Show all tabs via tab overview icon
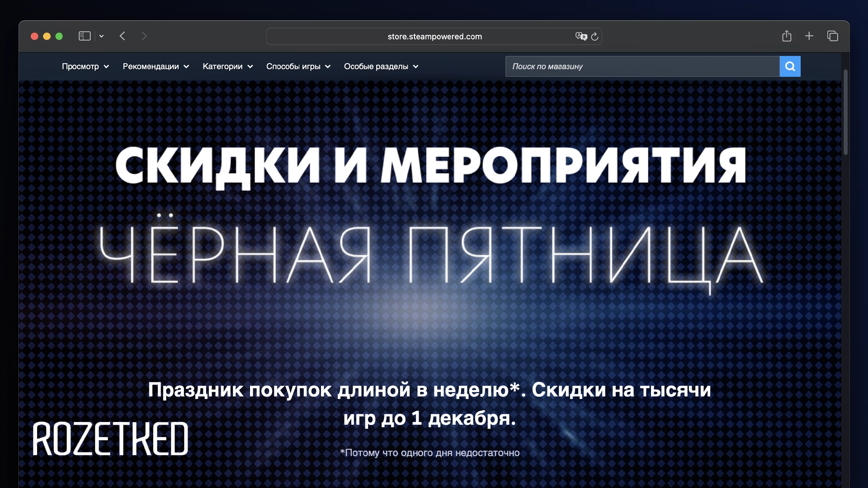Image resolution: width=868 pixels, height=488 pixels. [833, 36]
